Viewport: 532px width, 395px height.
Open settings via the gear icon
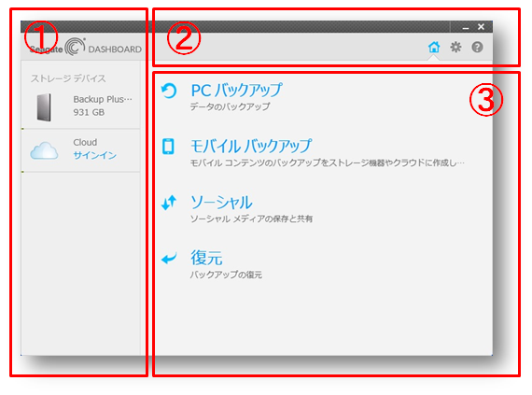pos(455,47)
